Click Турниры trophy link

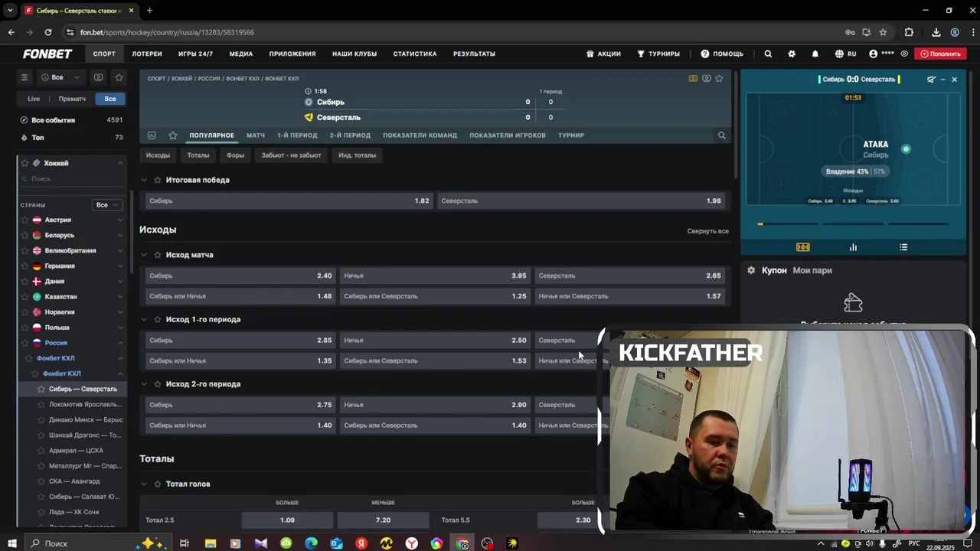tap(658, 54)
